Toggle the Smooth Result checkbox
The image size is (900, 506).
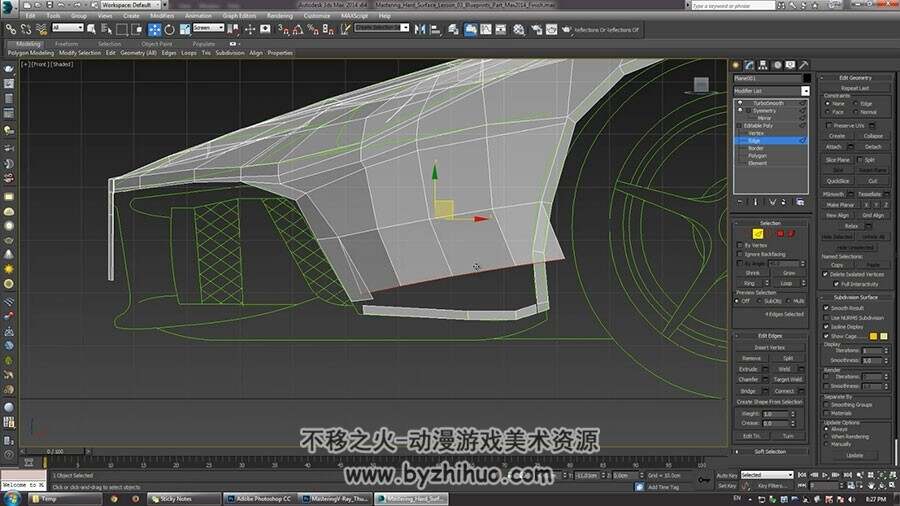click(x=827, y=308)
